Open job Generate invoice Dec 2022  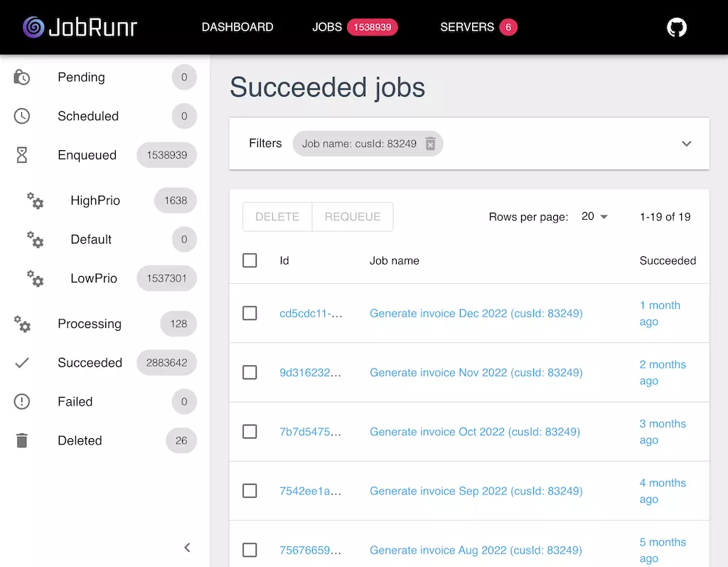(476, 313)
